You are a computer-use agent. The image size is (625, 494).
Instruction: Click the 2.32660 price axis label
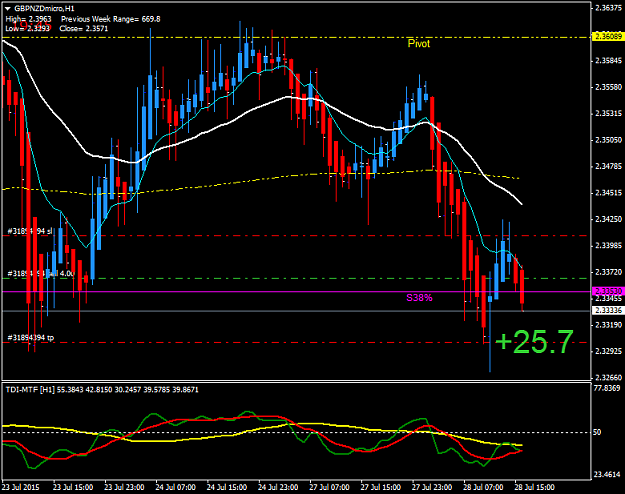608,377
